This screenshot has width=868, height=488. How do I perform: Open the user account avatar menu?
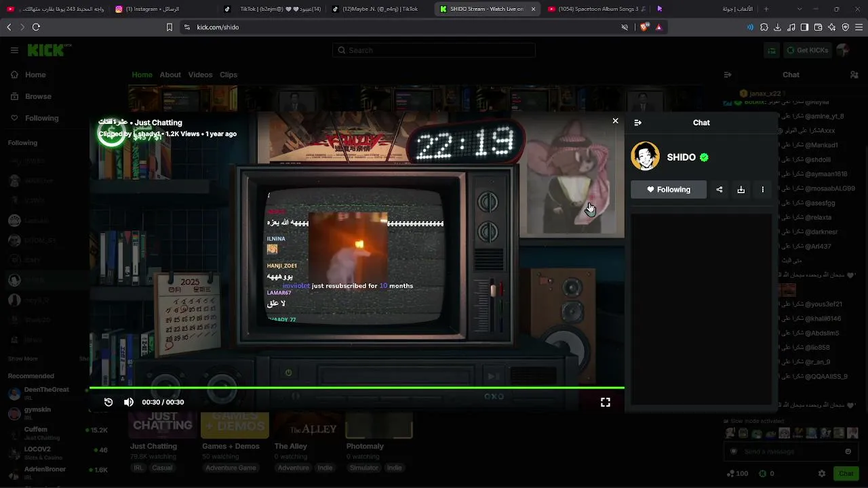pyautogui.click(x=843, y=50)
